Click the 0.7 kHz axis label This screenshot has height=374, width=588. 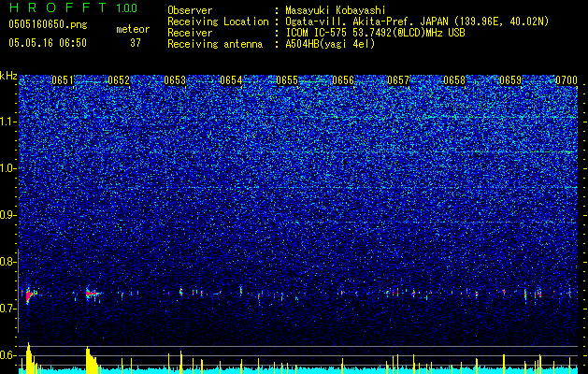pyautogui.click(x=7, y=309)
